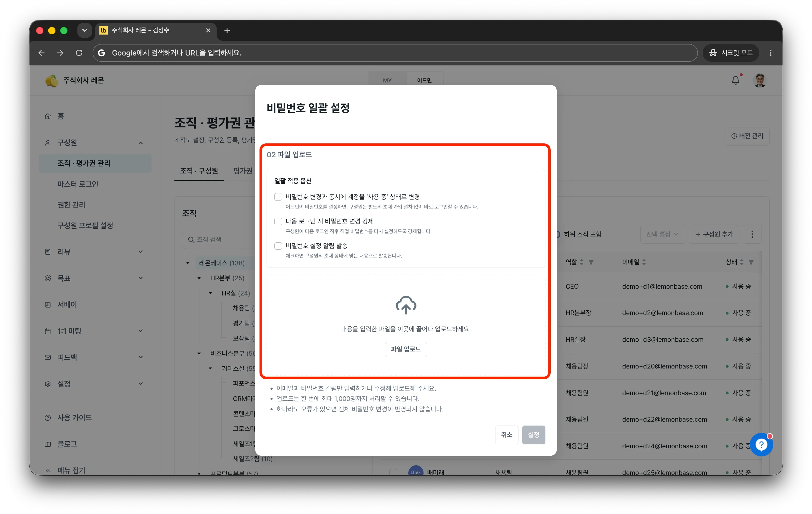
Task: Open the user profile avatar
Action: pyautogui.click(x=760, y=80)
